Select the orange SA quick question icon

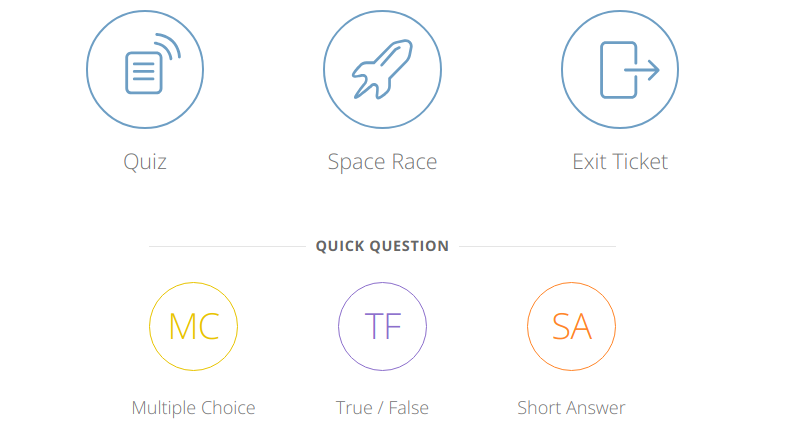571,326
